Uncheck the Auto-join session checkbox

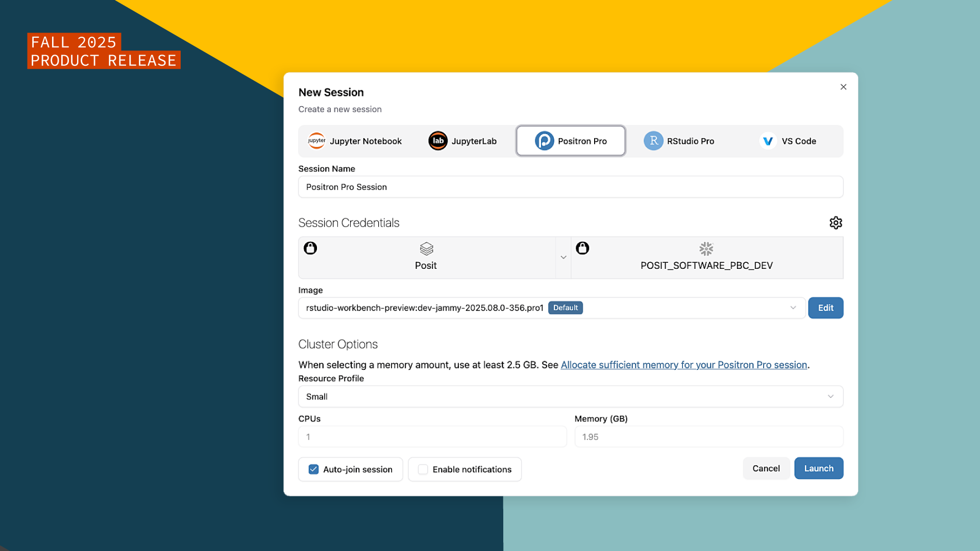click(x=313, y=469)
